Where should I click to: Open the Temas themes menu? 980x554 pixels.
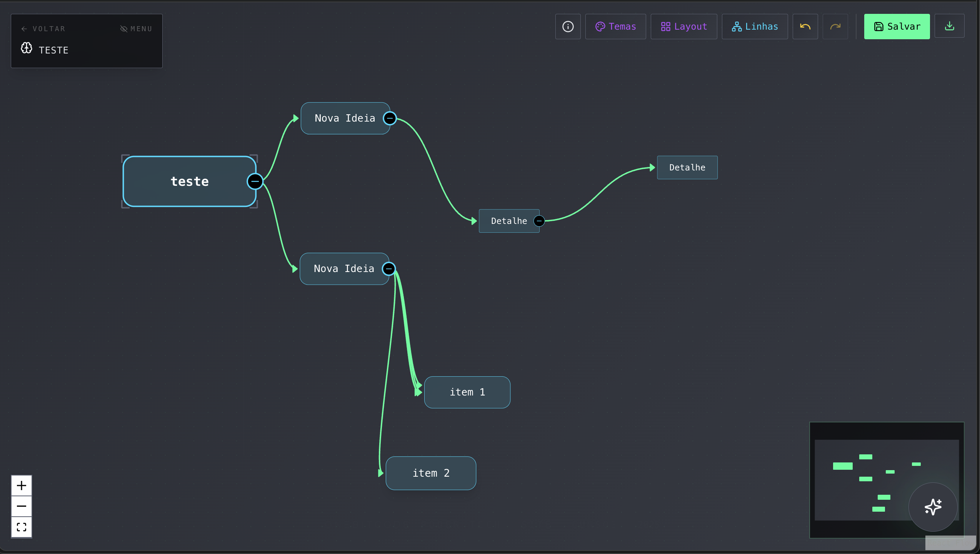click(x=615, y=27)
